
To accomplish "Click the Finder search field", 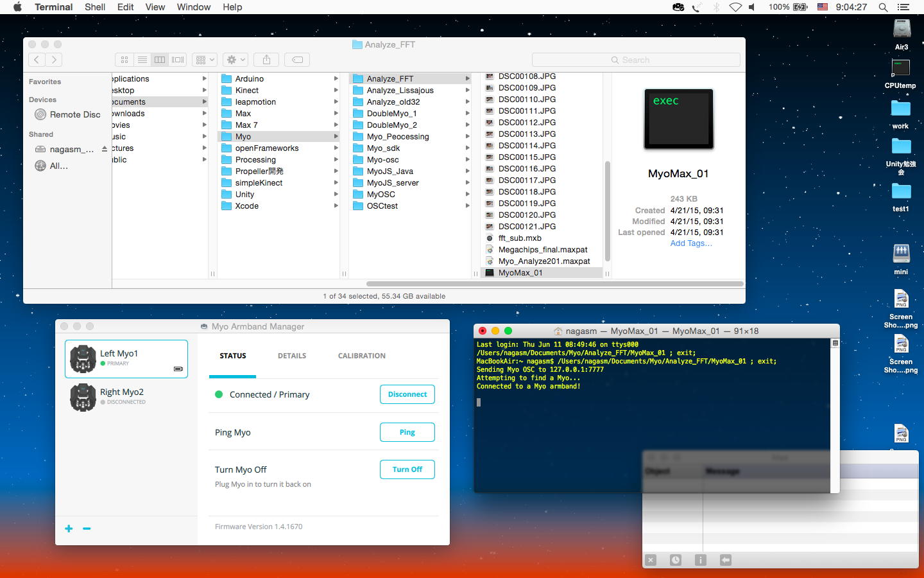I will [x=636, y=60].
